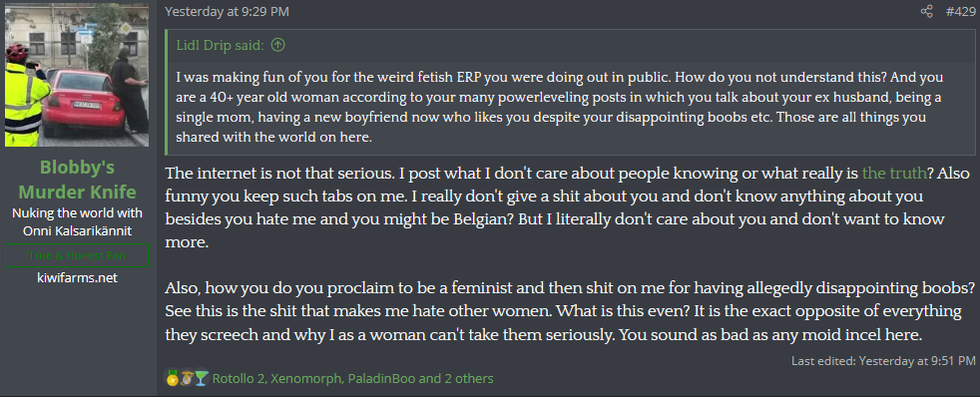Viewport: 980px width, 397px height.
Task: Show the '2 others' who reacted
Action: pyautogui.click(x=467, y=378)
